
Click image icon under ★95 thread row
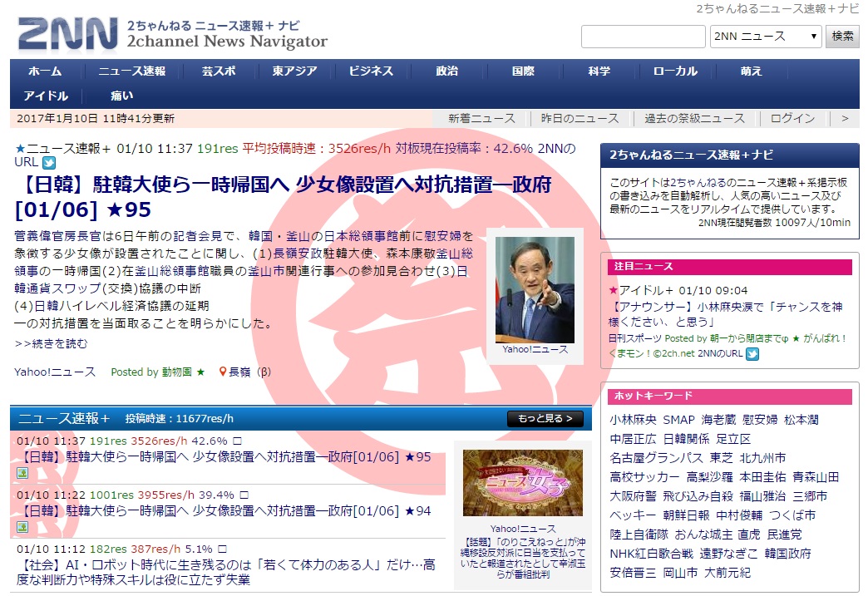[22, 473]
